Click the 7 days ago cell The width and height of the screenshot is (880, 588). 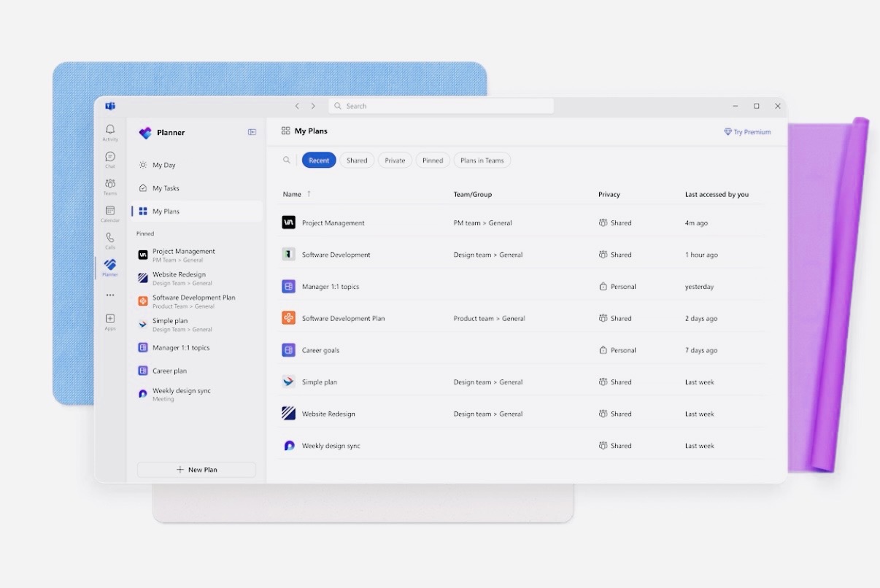pos(701,350)
